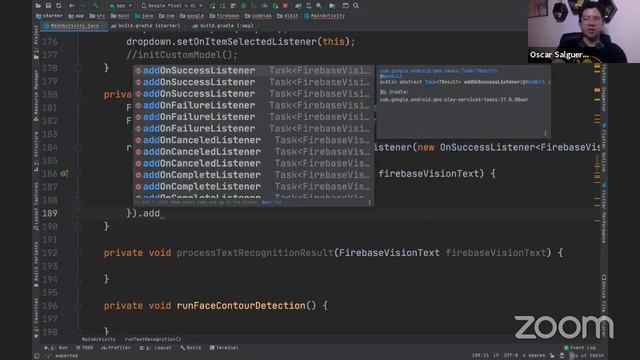The height and width of the screenshot is (360, 640).
Task: Open the UTF-8 encoding selector
Action: click(511, 356)
